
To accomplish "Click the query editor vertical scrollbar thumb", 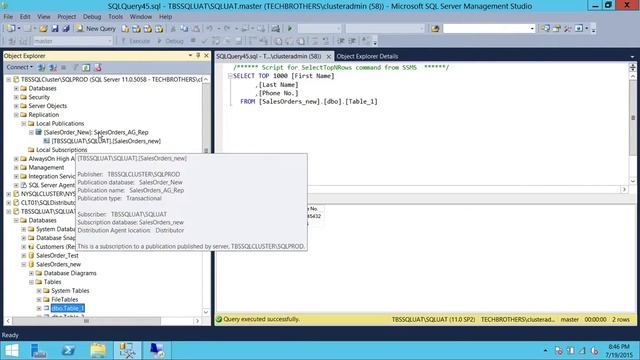I will 633,118.
